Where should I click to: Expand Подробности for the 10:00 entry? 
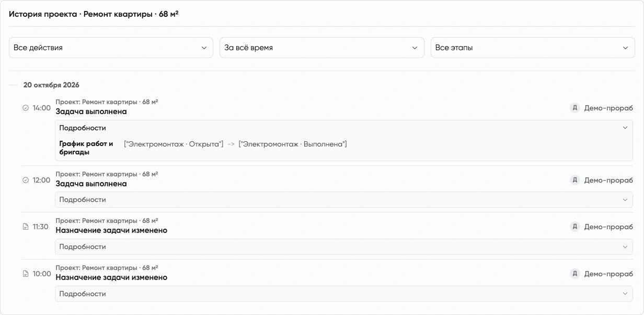[x=344, y=294]
